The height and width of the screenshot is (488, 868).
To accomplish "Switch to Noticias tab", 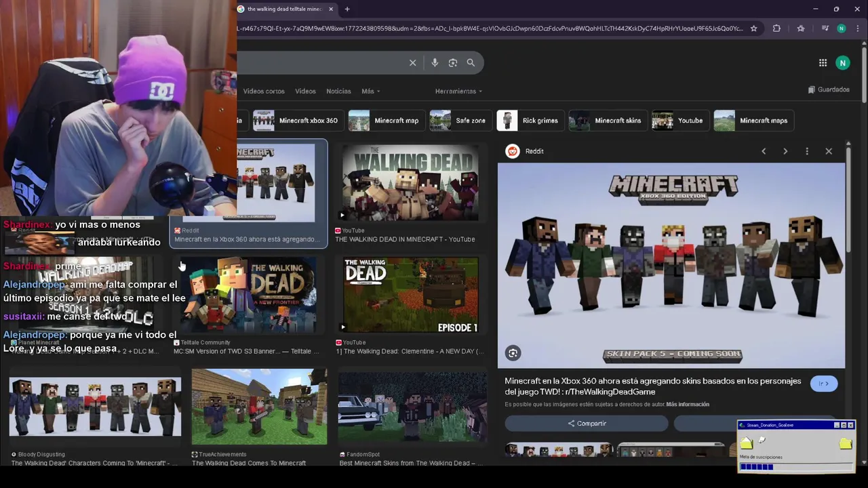I will pyautogui.click(x=338, y=91).
